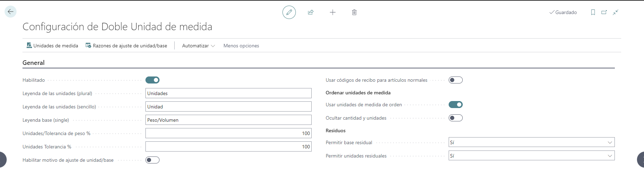Click the trash delete icon

click(354, 12)
